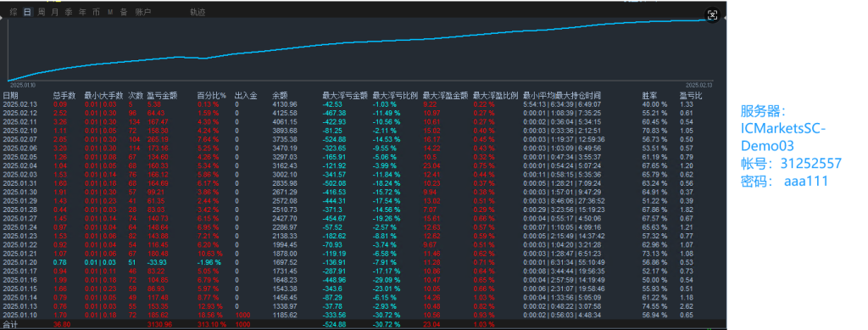Click the 百分比% column header

pos(211,95)
